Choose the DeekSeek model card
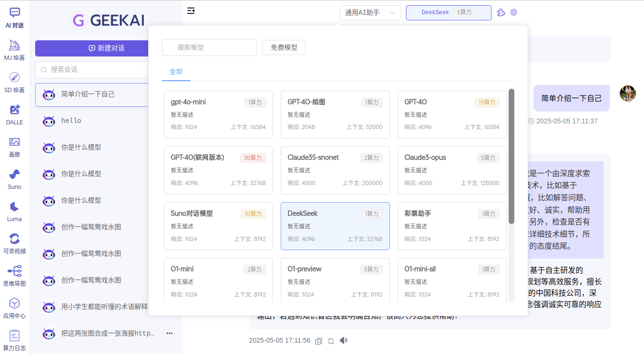 click(x=335, y=226)
